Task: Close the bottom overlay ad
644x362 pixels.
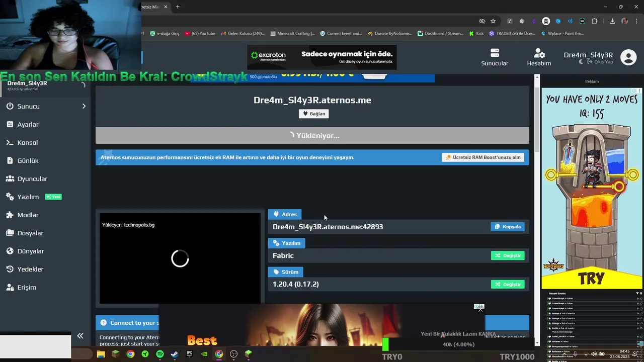Action: pyautogui.click(x=480, y=309)
